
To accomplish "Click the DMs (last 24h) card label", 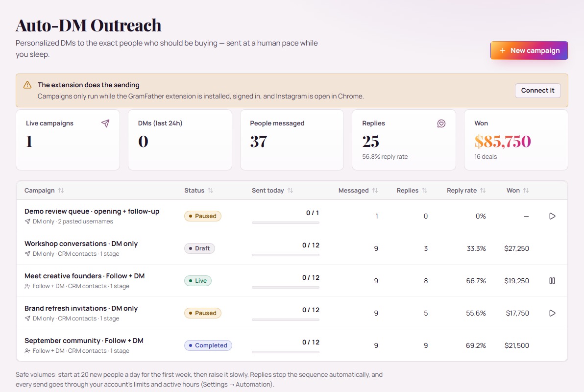I will click(x=160, y=123).
